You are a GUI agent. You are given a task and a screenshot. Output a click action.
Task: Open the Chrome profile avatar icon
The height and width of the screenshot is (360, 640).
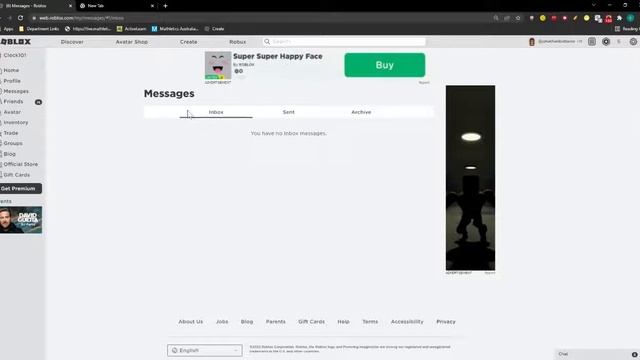click(631, 18)
